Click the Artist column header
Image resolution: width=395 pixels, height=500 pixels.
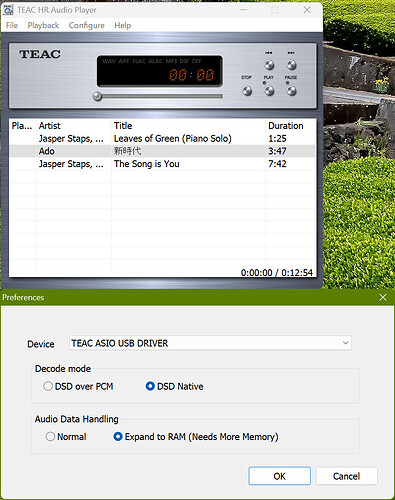click(x=73, y=126)
